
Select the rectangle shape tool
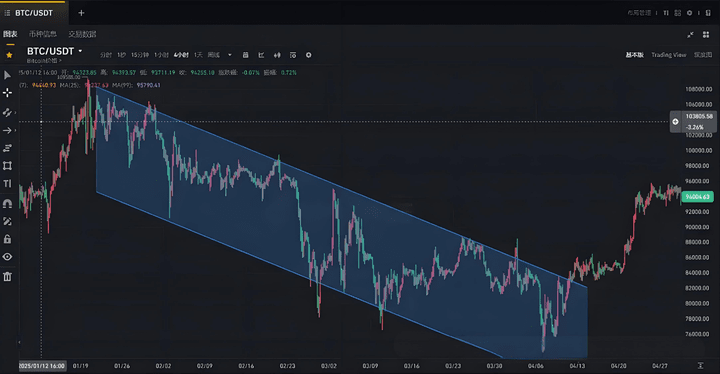pyautogui.click(x=7, y=165)
